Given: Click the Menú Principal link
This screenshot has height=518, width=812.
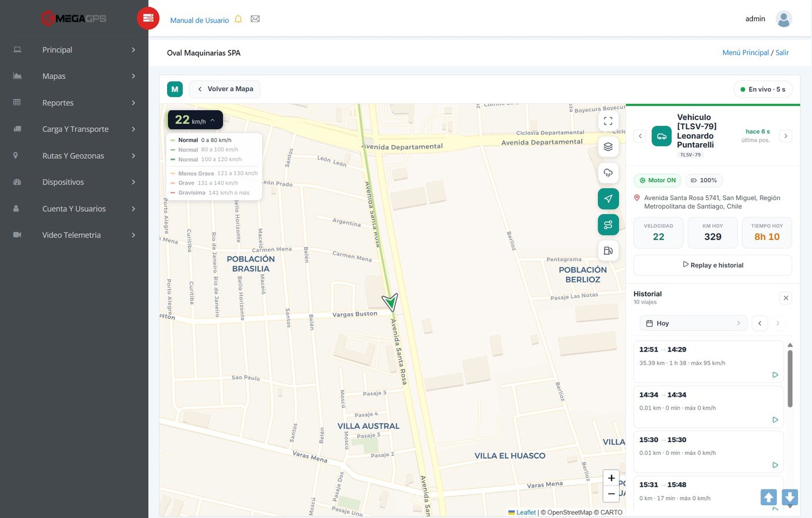Looking at the screenshot, I should click(x=745, y=53).
